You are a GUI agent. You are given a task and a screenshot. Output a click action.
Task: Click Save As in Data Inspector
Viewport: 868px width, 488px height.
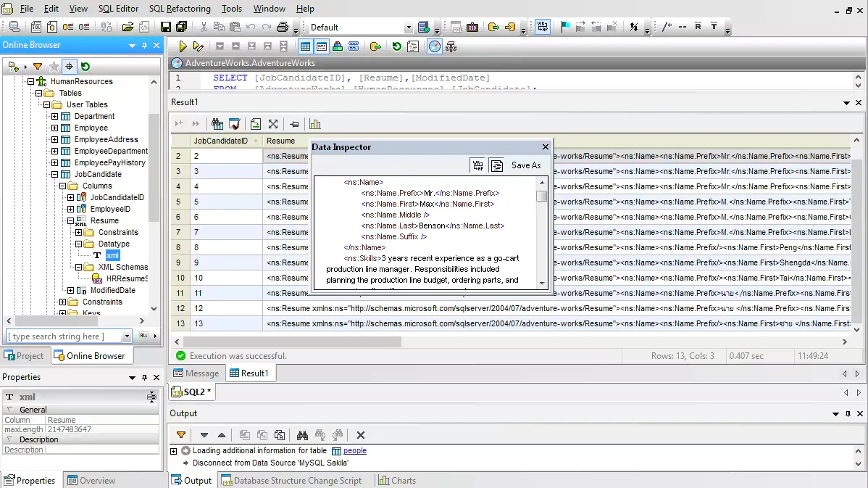526,165
